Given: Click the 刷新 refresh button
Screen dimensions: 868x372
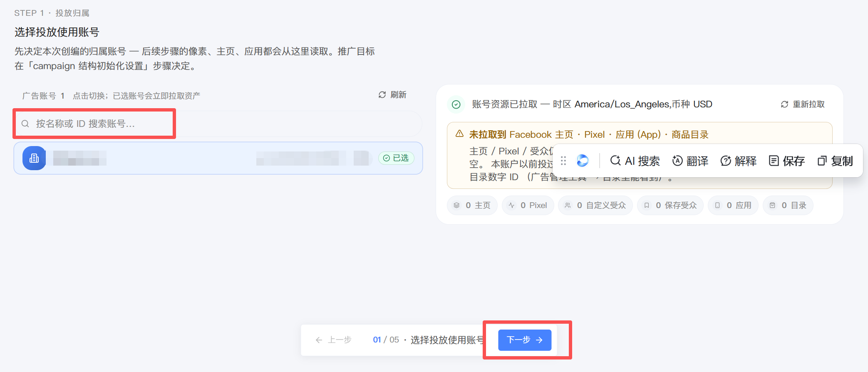Looking at the screenshot, I should pyautogui.click(x=392, y=95).
